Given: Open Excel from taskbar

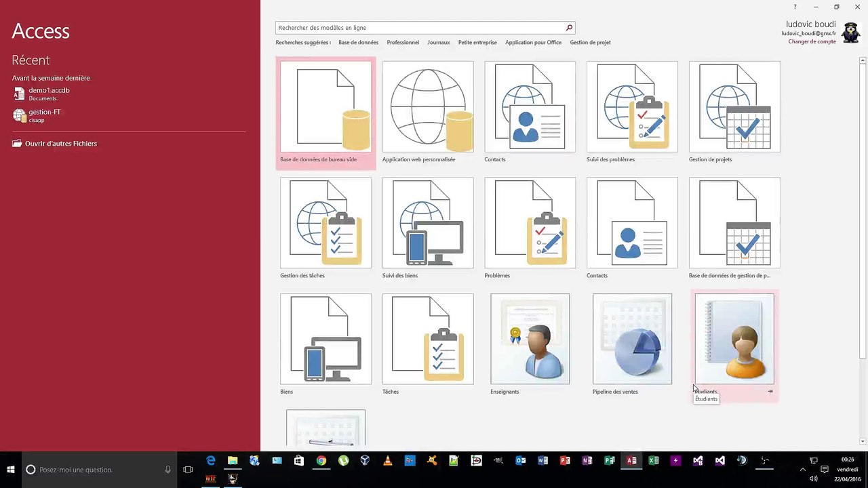Looking at the screenshot, I should 653,461.
